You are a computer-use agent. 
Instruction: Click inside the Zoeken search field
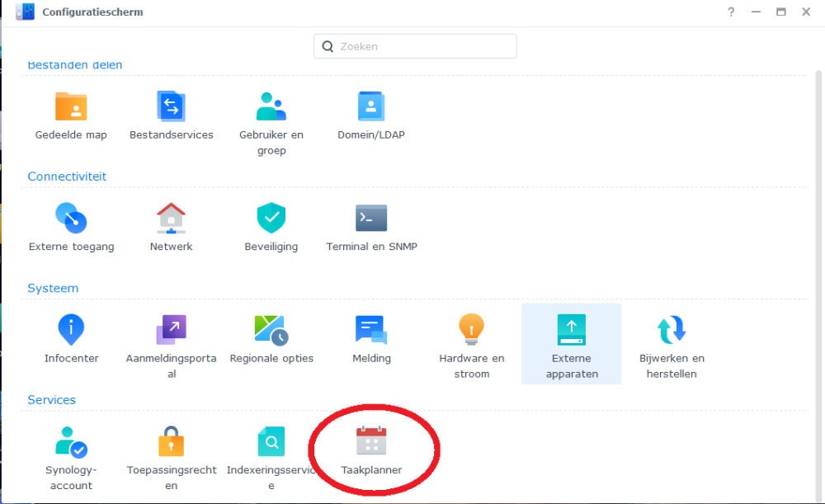tap(415, 46)
